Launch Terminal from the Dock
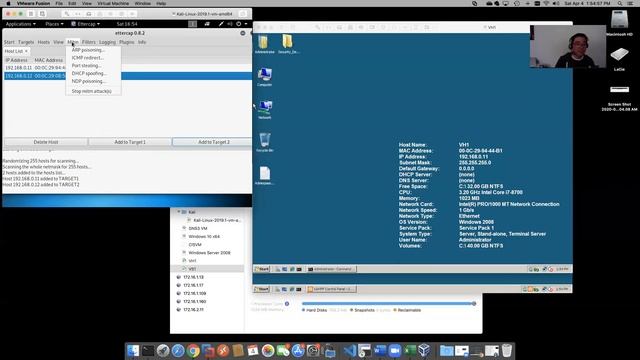This screenshot has height=360, width=640. coord(148,351)
